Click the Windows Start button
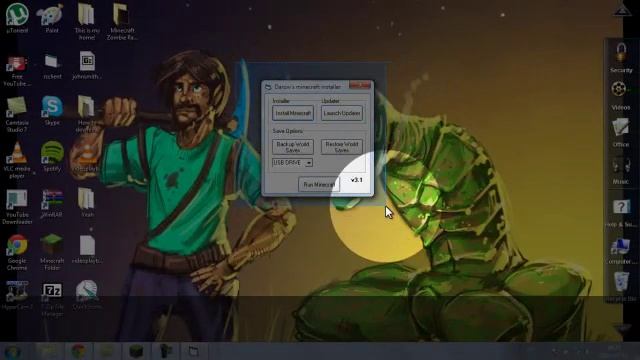 (x=12, y=352)
